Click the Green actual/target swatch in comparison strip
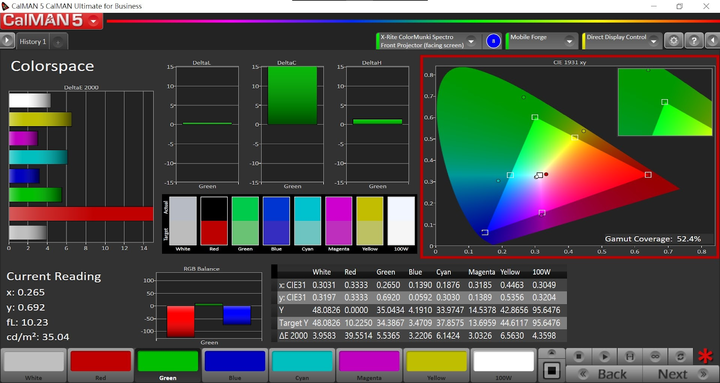The width and height of the screenshot is (720, 383). (x=245, y=221)
